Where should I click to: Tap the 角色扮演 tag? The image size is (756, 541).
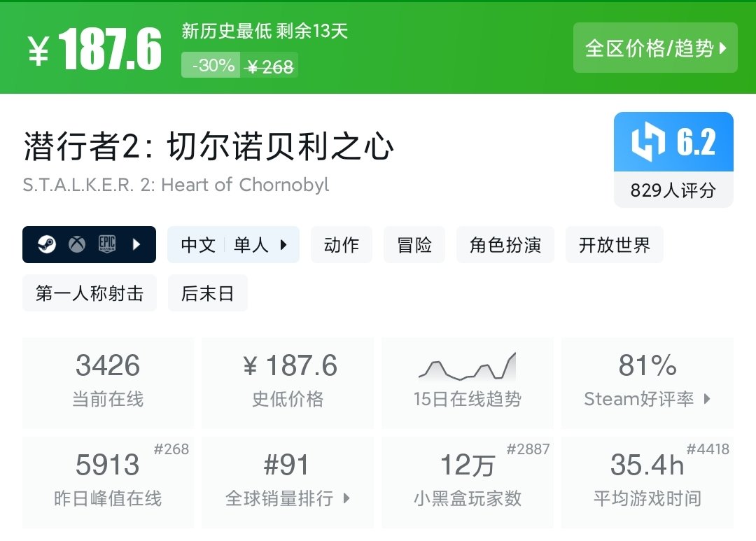point(505,244)
